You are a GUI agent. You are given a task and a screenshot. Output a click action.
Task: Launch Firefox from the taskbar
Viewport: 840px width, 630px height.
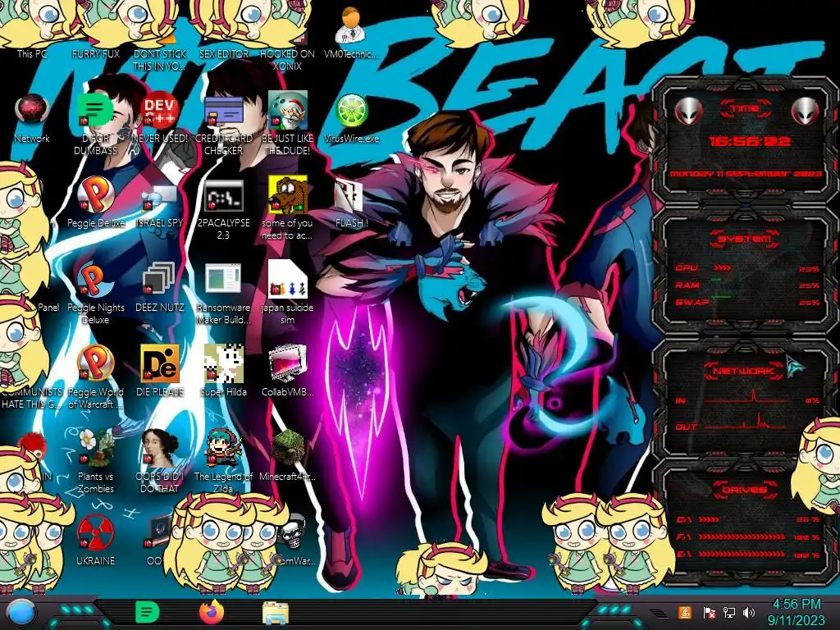coord(211,612)
